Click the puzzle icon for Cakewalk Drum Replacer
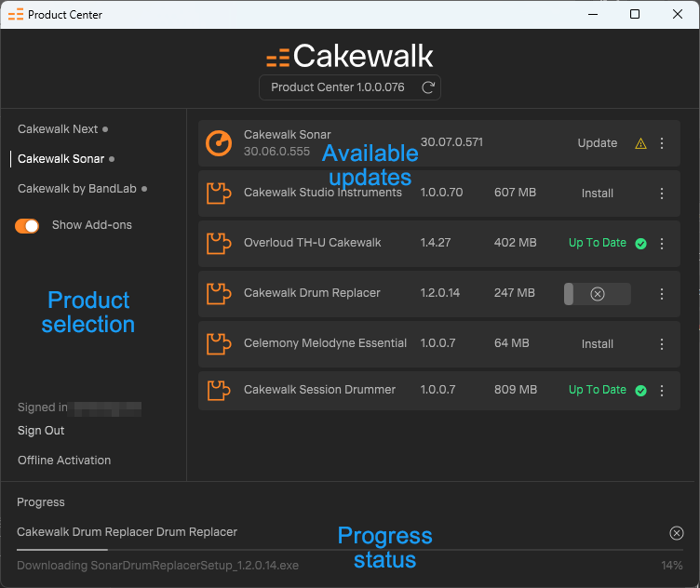 (219, 294)
